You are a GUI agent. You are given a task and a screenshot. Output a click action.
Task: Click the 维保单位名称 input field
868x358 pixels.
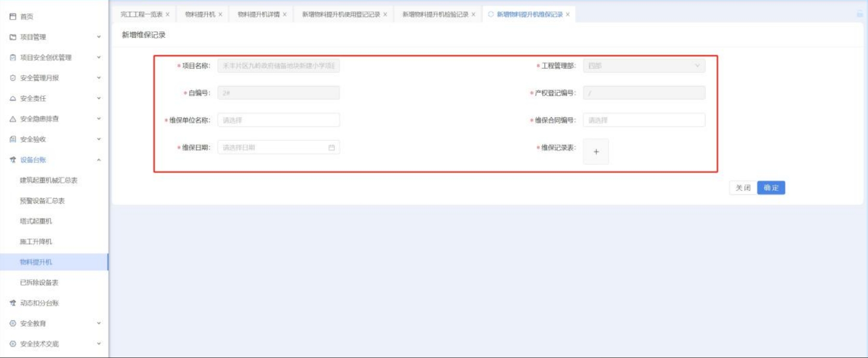click(x=278, y=120)
